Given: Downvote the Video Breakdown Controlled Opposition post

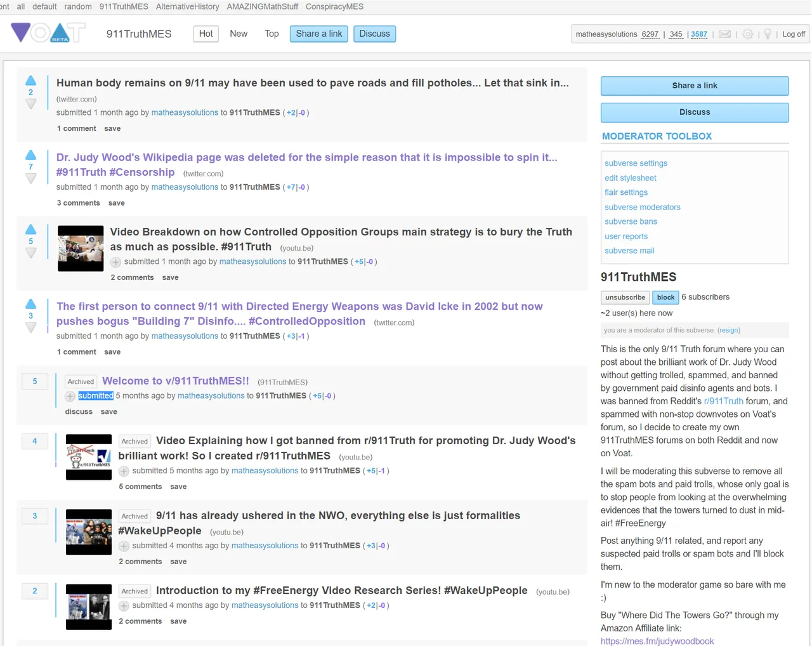Looking at the screenshot, I should click(30, 253).
